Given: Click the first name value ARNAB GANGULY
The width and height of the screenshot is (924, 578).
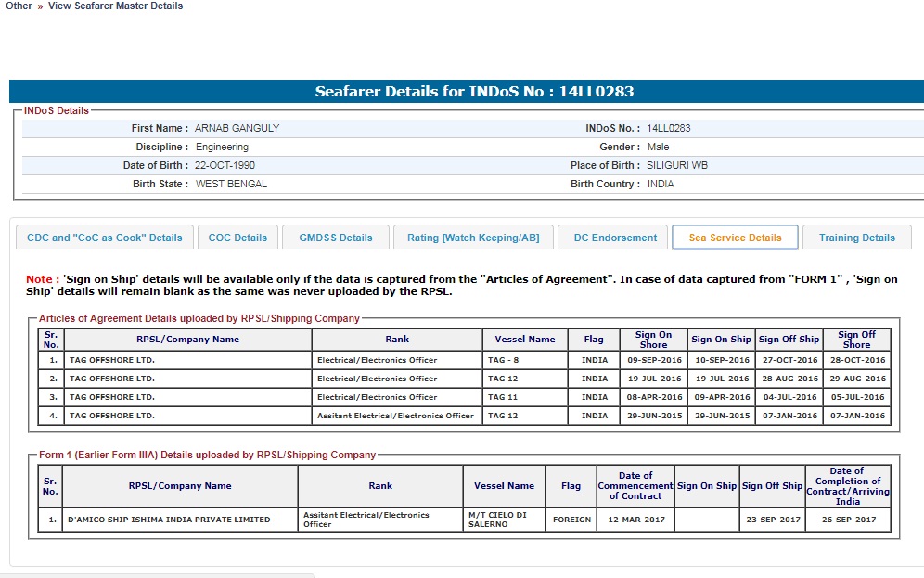Looking at the screenshot, I should 237,128.
